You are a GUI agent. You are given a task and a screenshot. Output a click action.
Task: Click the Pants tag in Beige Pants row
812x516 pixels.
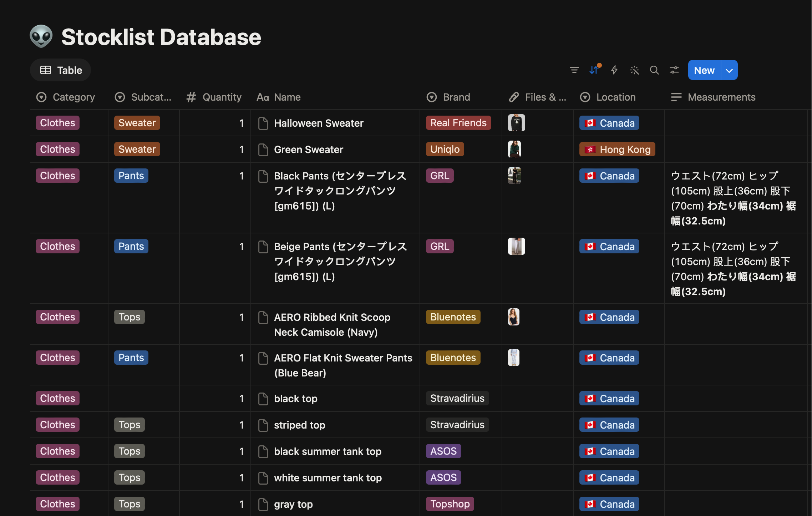(131, 246)
